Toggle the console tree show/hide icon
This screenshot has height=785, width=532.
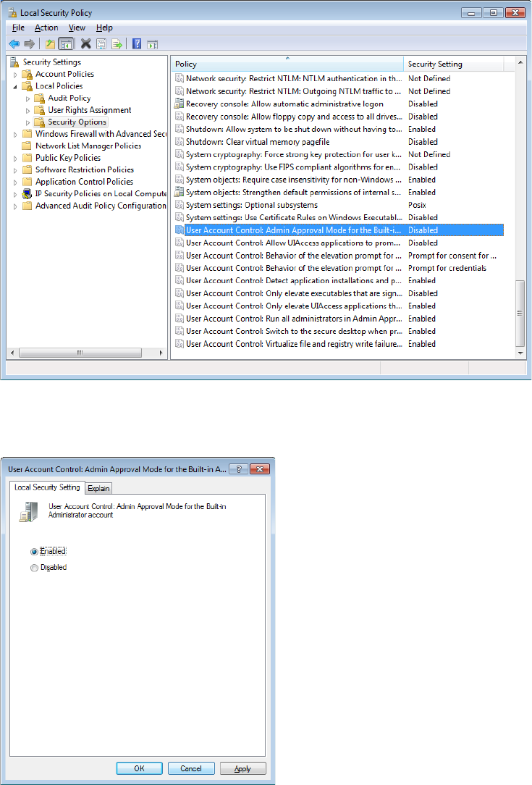click(66, 44)
